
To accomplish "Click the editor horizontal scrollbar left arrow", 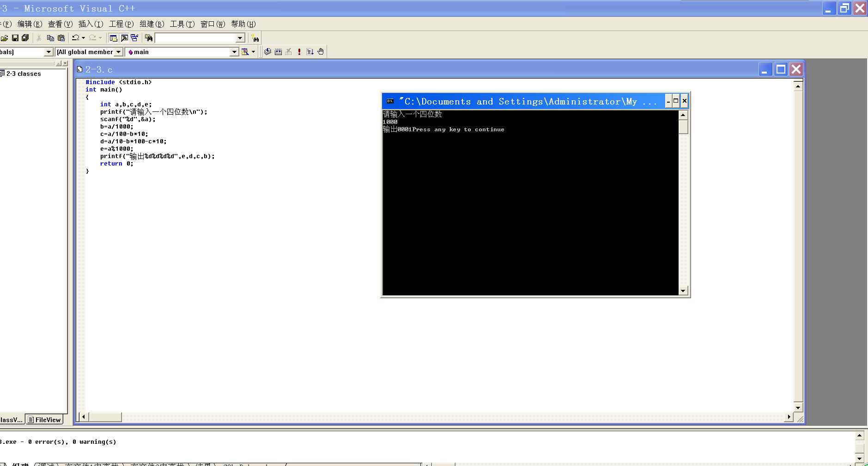I will coord(84,417).
